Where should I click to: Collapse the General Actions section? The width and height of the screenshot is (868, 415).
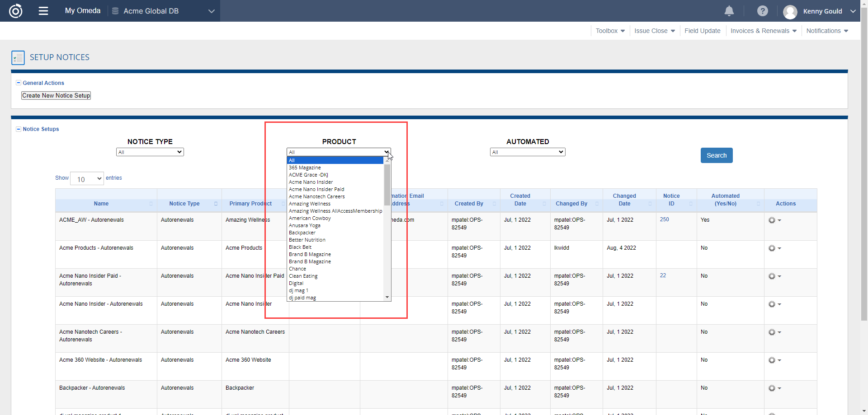19,83
